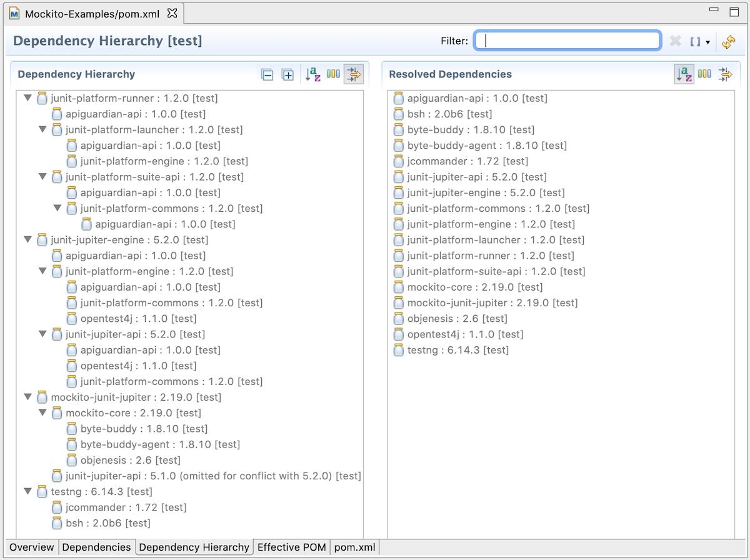Screen dimensions: 750x560
Task: Open the bracket filter options dropdown
Action: pyautogui.click(x=700, y=42)
